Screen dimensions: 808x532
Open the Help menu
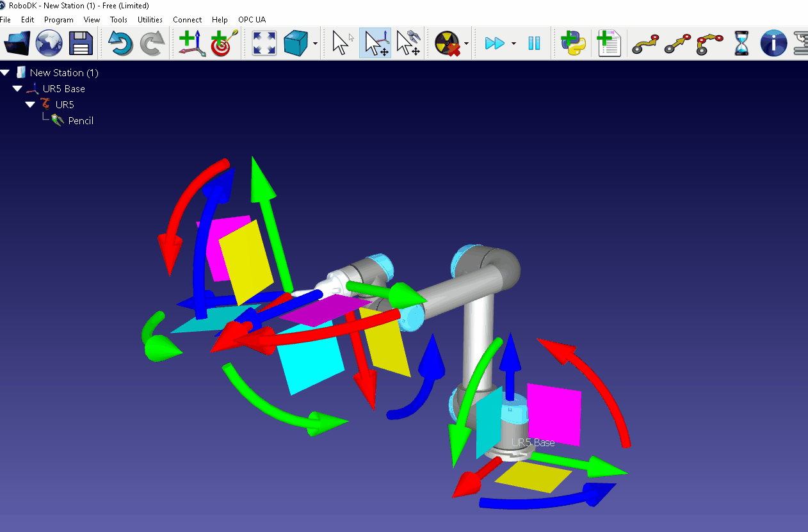point(220,20)
